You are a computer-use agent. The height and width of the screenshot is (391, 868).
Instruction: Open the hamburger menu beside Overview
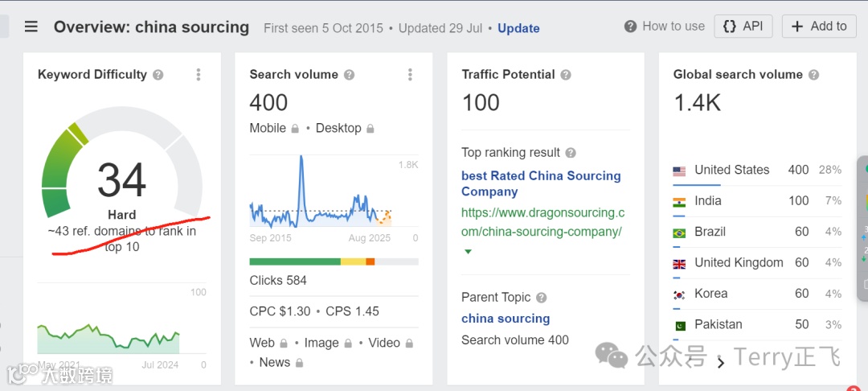click(31, 27)
